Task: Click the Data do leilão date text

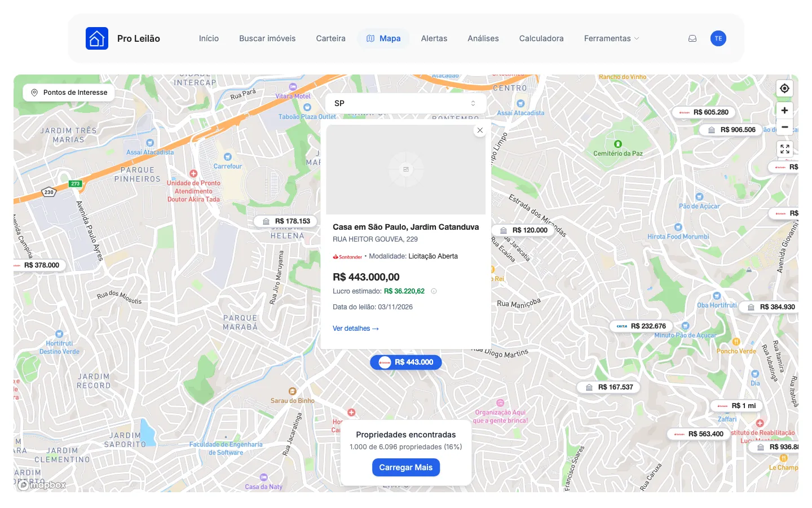Action: tap(373, 307)
